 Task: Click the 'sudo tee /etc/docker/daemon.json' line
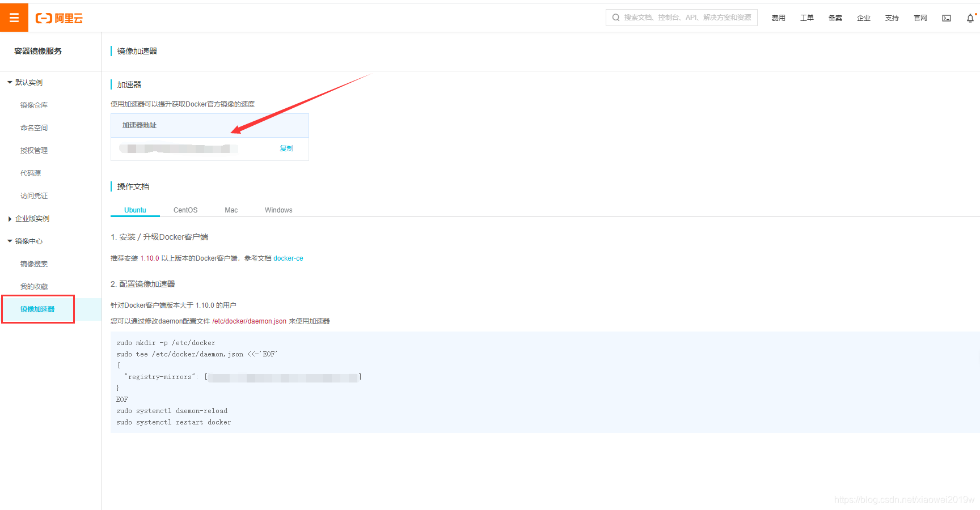click(x=197, y=354)
